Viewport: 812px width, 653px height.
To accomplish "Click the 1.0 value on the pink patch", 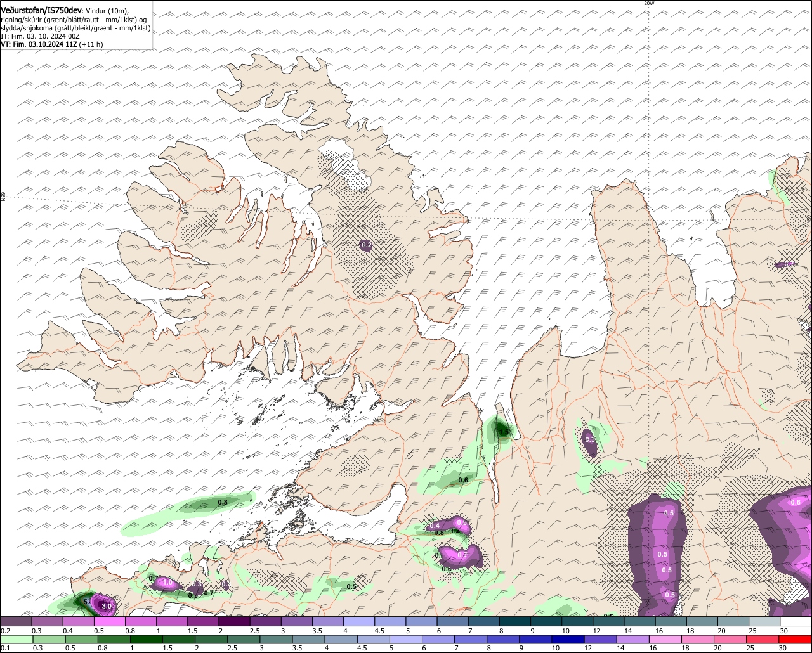I will [167, 582].
